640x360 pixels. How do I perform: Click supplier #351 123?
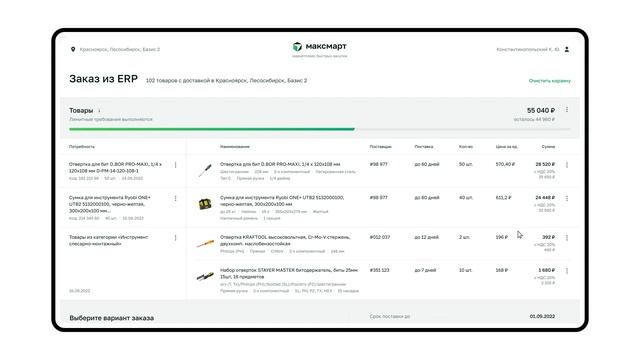[380, 270]
